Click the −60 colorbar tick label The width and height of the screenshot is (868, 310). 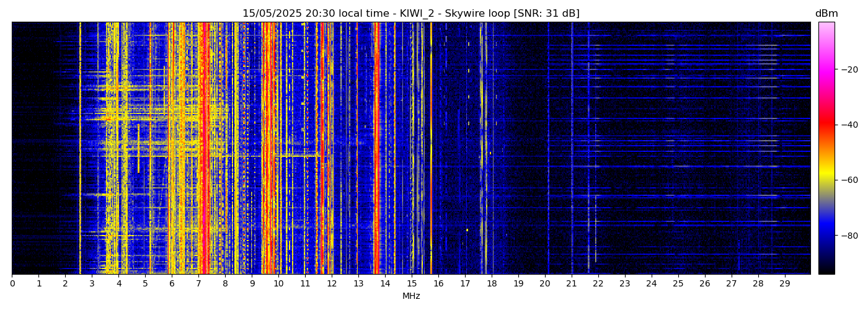[849, 180]
